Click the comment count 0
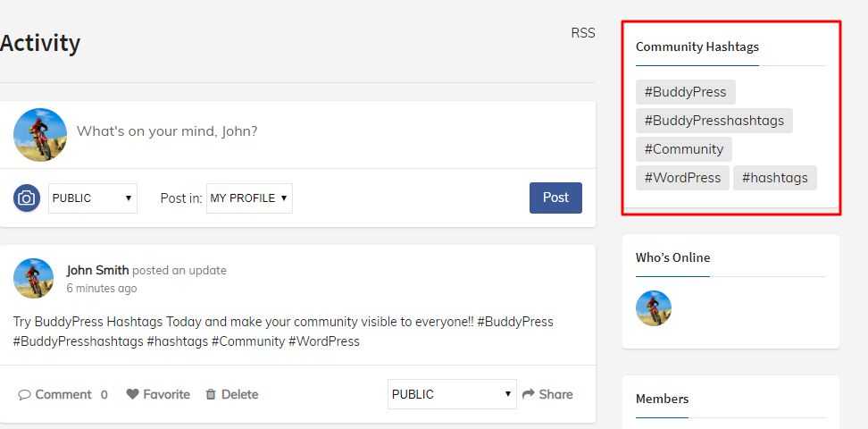The image size is (868, 429). coord(104,395)
